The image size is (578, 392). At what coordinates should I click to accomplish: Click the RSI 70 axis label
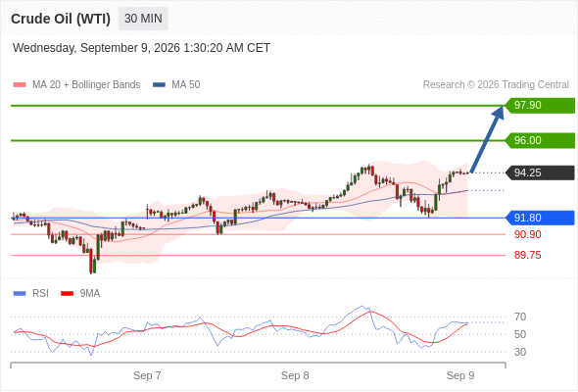point(520,317)
